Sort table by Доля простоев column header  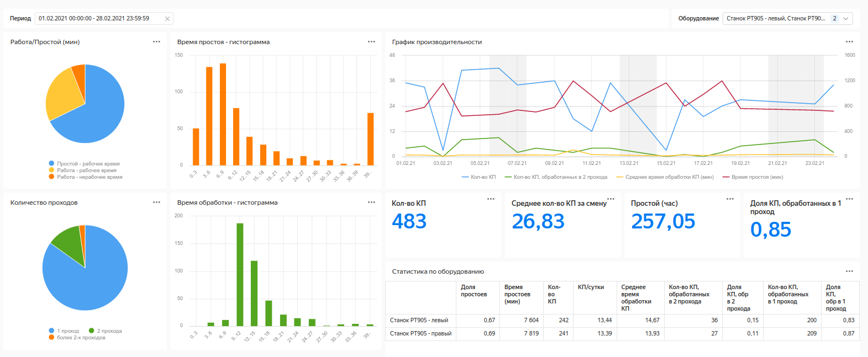click(x=474, y=291)
